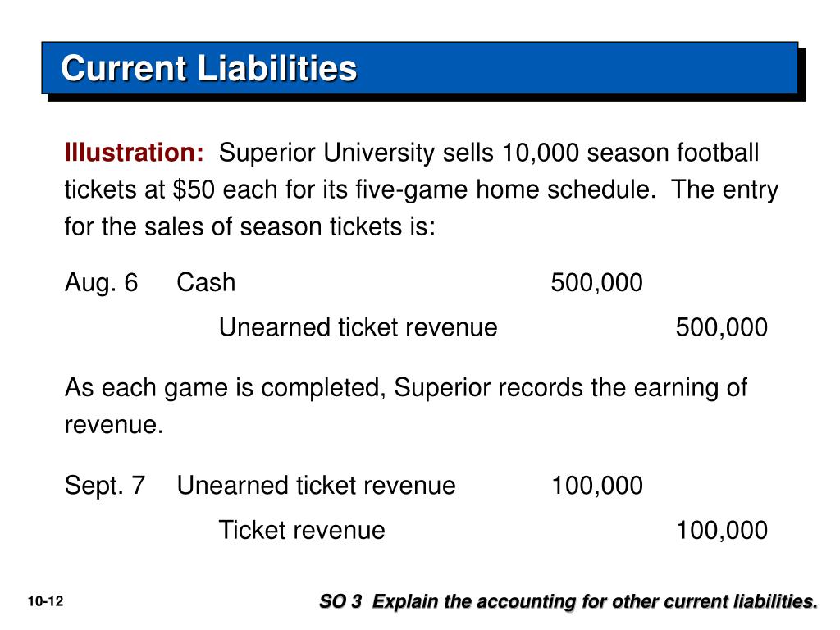Select the 100,000 credit amount
840x630 pixels.
coord(722,531)
